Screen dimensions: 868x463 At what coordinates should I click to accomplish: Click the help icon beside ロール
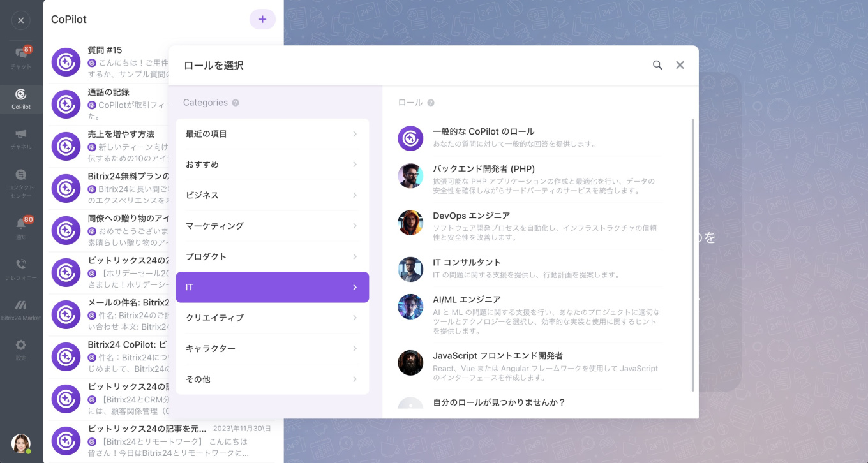(431, 103)
